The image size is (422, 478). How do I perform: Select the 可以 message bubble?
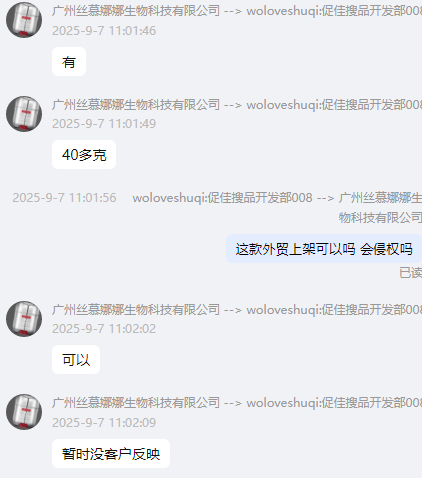click(x=76, y=360)
